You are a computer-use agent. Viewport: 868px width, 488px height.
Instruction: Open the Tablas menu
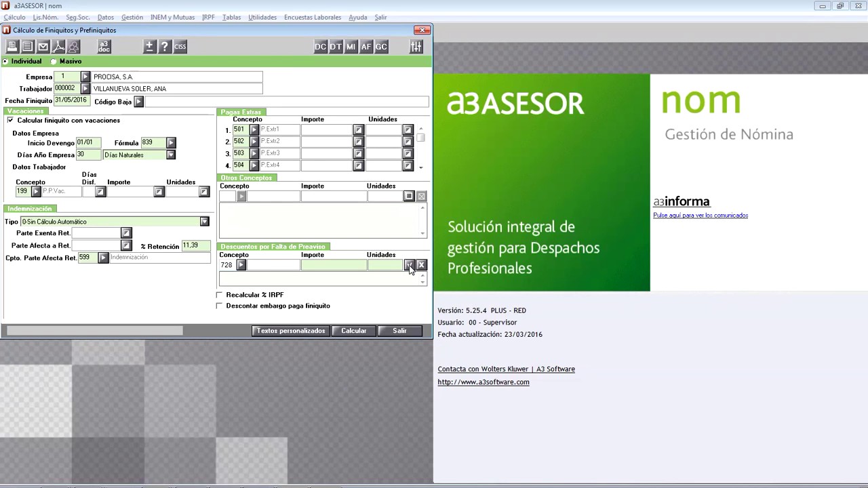pyautogui.click(x=231, y=17)
